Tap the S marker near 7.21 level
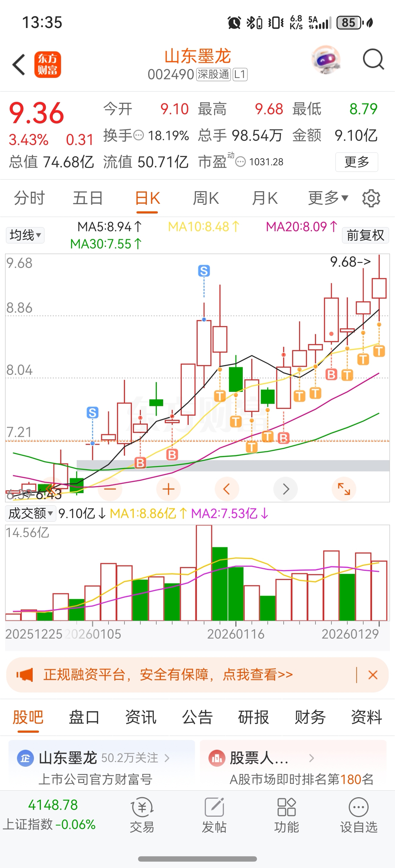Screen dimensions: 395x868 [92, 412]
